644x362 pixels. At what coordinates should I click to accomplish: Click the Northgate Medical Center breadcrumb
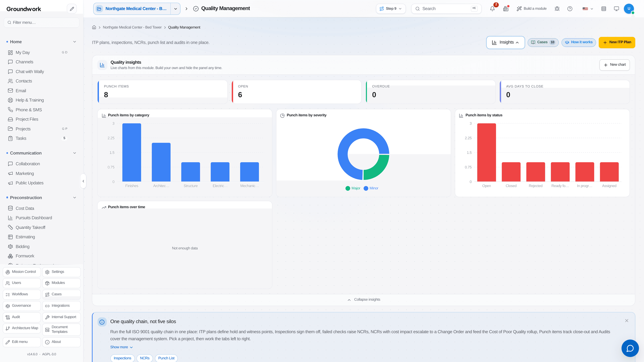point(132,27)
